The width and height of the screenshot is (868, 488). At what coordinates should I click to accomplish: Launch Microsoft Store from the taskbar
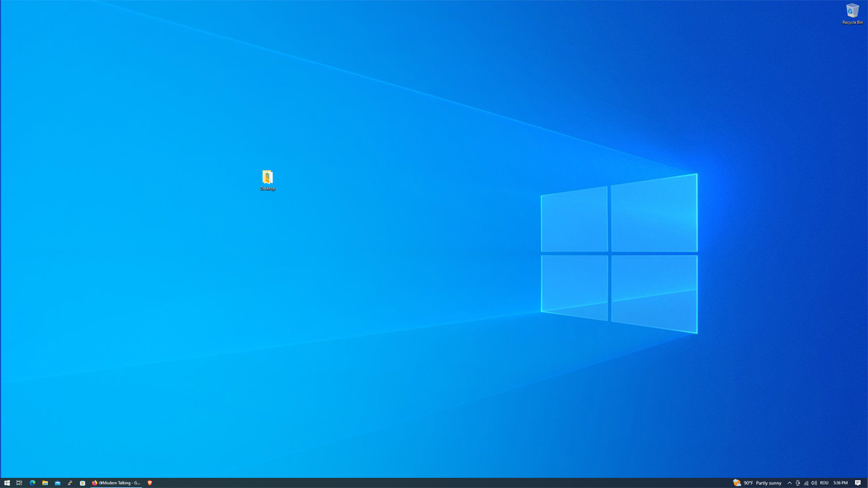coord(82,482)
